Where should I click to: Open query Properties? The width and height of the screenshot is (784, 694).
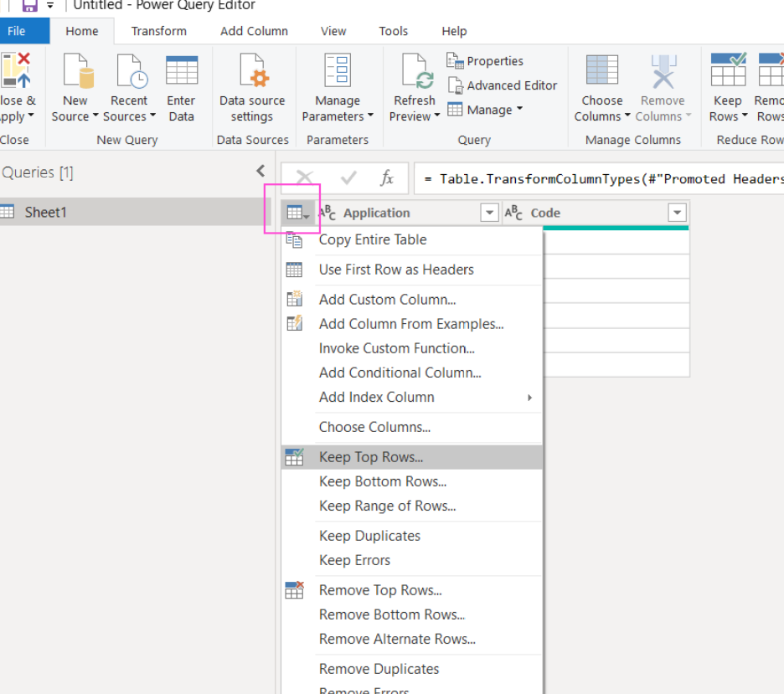(484, 61)
